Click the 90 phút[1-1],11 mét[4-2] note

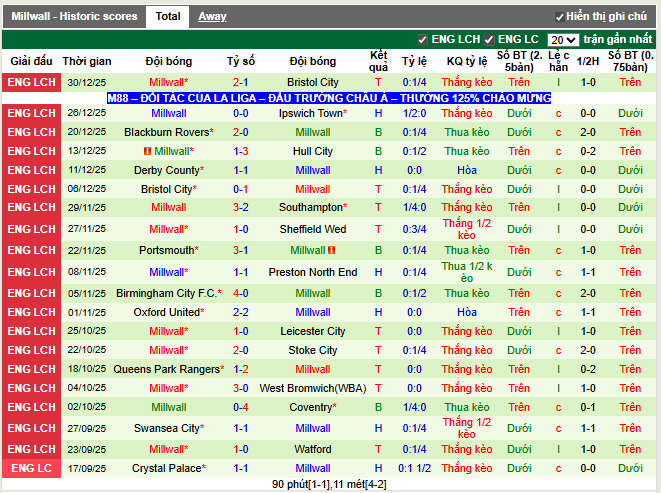(x=329, y=484)
